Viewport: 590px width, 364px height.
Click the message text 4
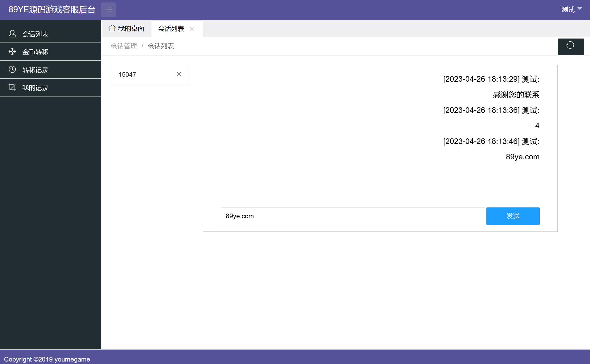537,126
